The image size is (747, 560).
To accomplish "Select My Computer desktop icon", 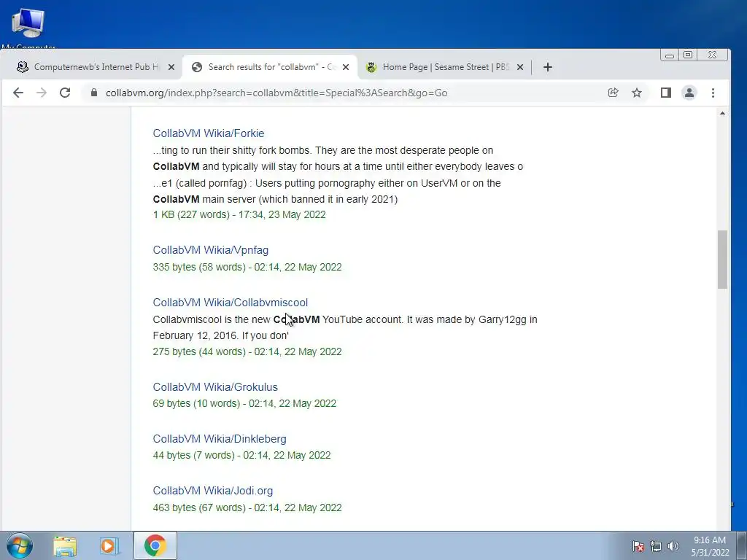I will coord(28,28).
